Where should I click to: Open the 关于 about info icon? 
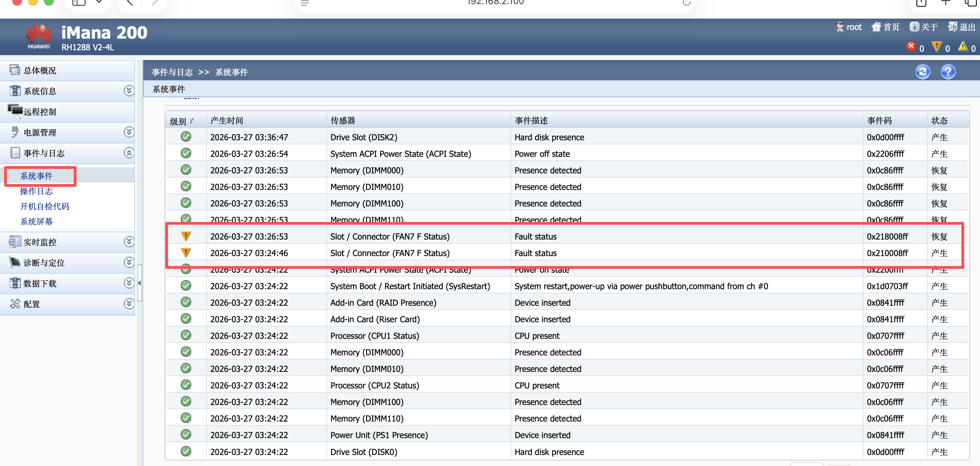click(914, 27)
